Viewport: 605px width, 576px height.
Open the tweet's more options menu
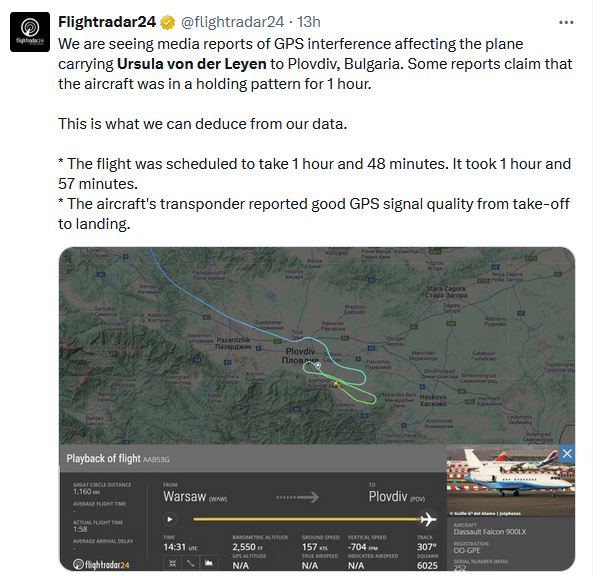tap(567, 22)
